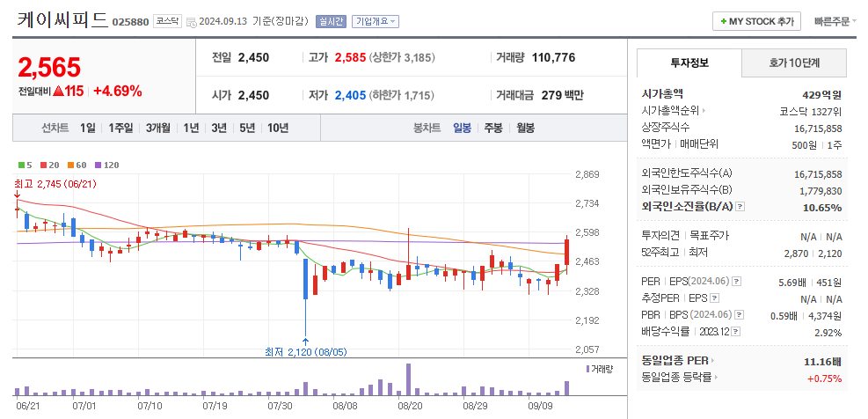
Task: Toggle the 실시간 real-time button
Action: point(331,22)
